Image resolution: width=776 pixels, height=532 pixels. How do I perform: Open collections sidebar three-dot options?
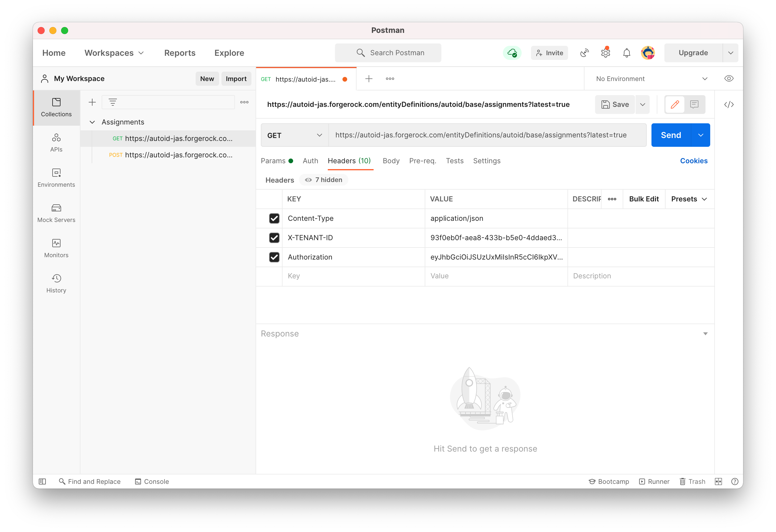pyautogui.click(x=244, y=102)
